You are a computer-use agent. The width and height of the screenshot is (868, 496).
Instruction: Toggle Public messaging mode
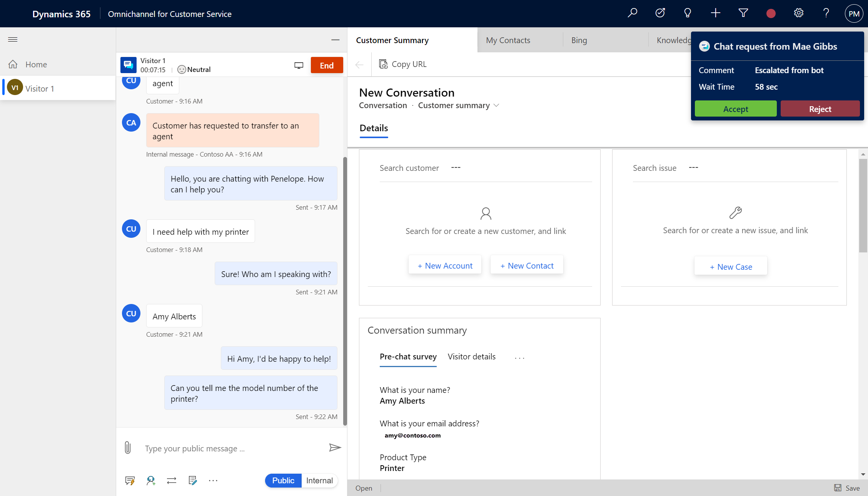click(283, 480)
